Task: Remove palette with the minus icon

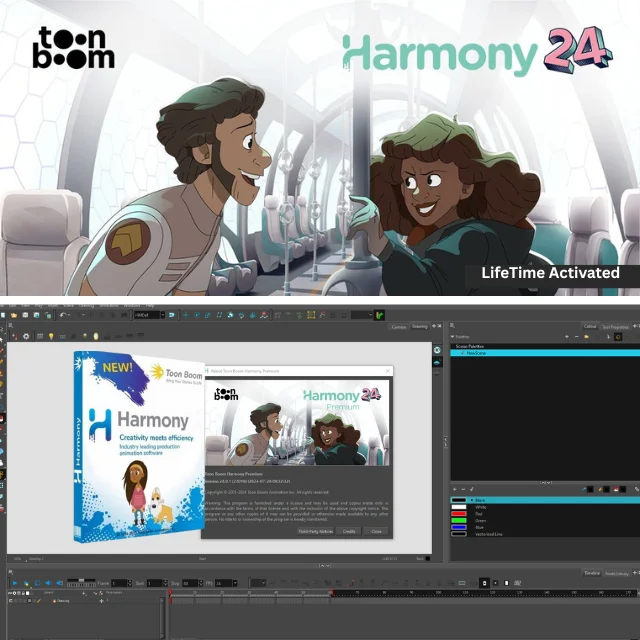Action: click(x=576, y=337)
